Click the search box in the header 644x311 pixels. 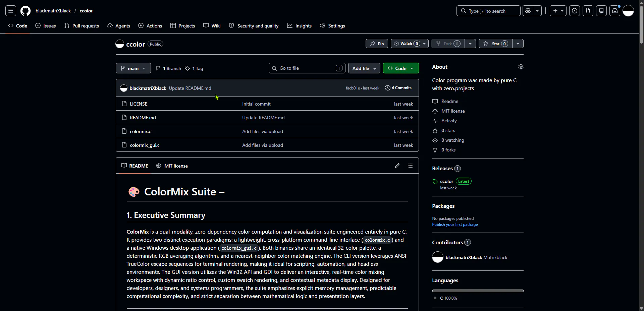point(488,11)
